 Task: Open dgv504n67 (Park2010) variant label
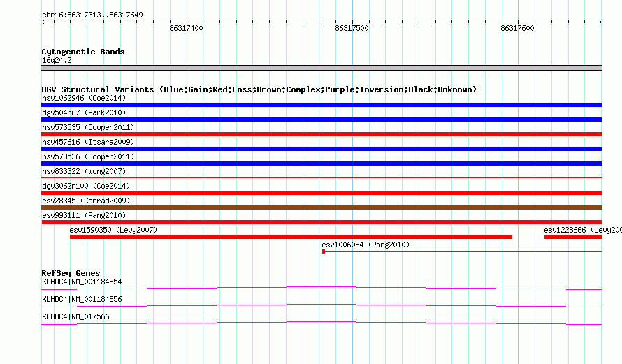84,112
